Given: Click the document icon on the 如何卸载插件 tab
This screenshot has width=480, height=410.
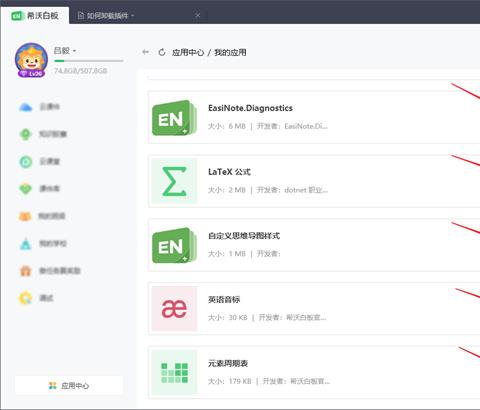Looking at the screenshot, I should (x=81, y=15).
